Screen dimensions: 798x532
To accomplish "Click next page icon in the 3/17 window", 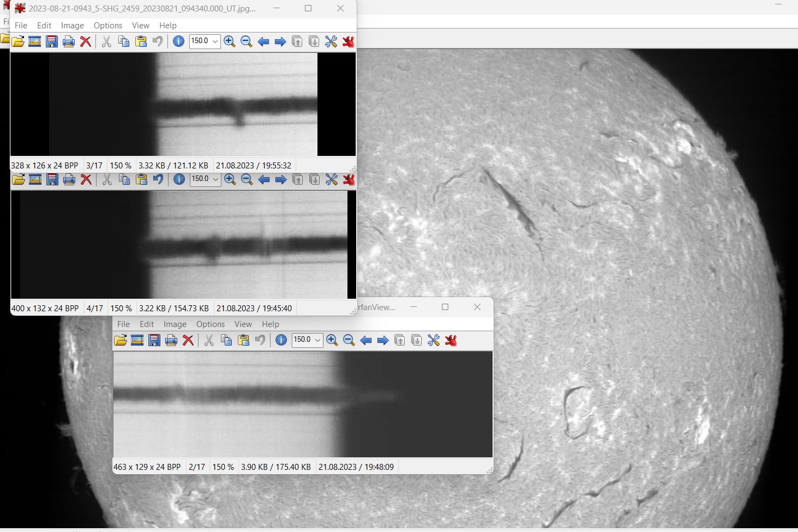I will click(x=314, y=41).
